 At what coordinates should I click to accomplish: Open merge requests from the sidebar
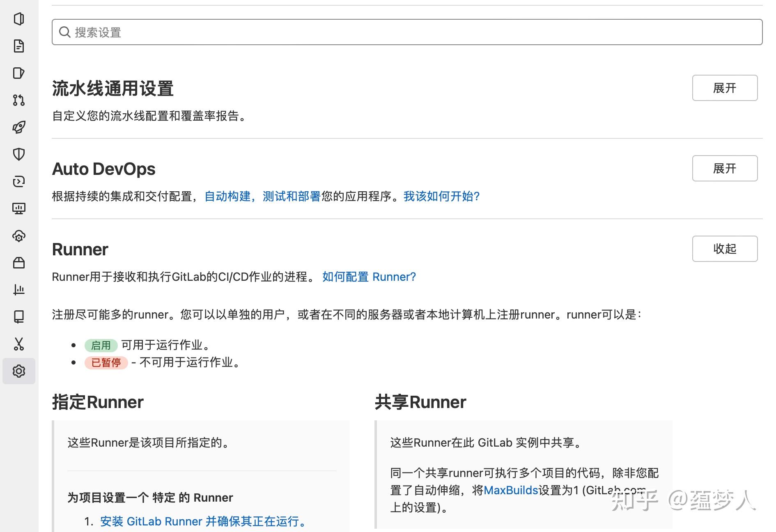(19, 101)
